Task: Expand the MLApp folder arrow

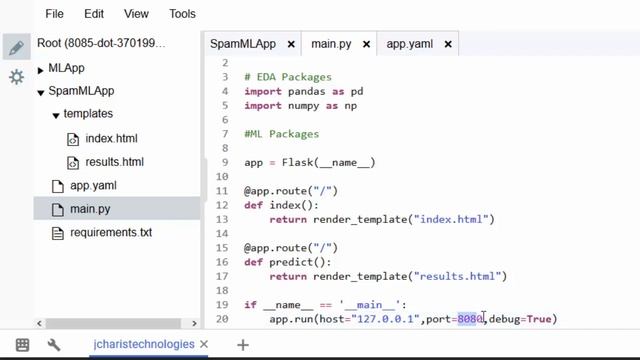Action: [40, 70]
